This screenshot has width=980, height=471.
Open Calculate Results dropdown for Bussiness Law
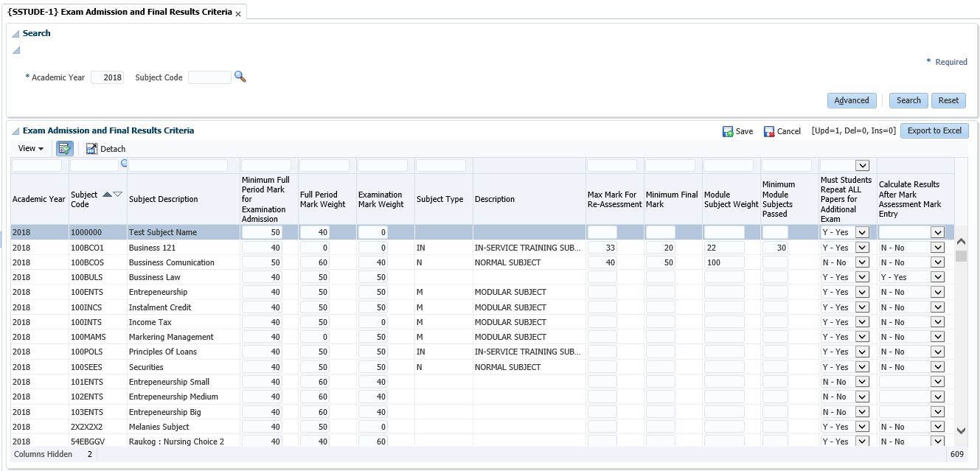[936, 277]
